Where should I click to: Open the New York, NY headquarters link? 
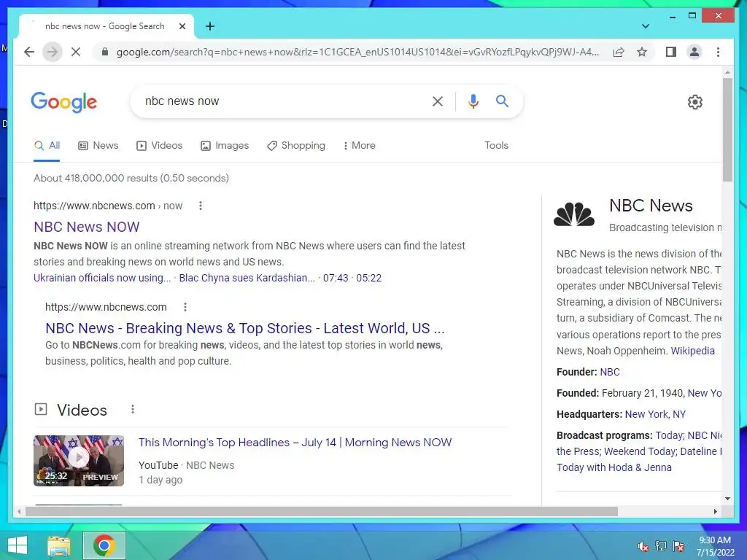coord(655,414)
